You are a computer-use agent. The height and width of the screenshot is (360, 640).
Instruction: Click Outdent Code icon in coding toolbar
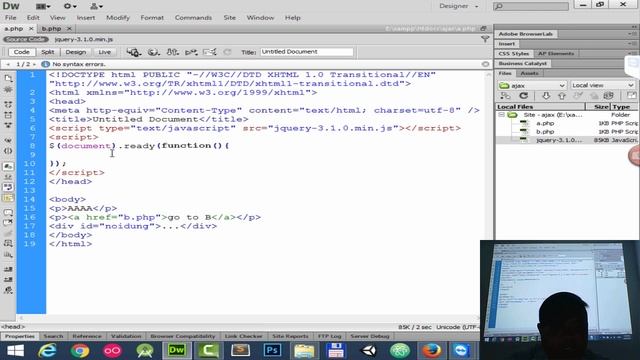coord(8,280)
